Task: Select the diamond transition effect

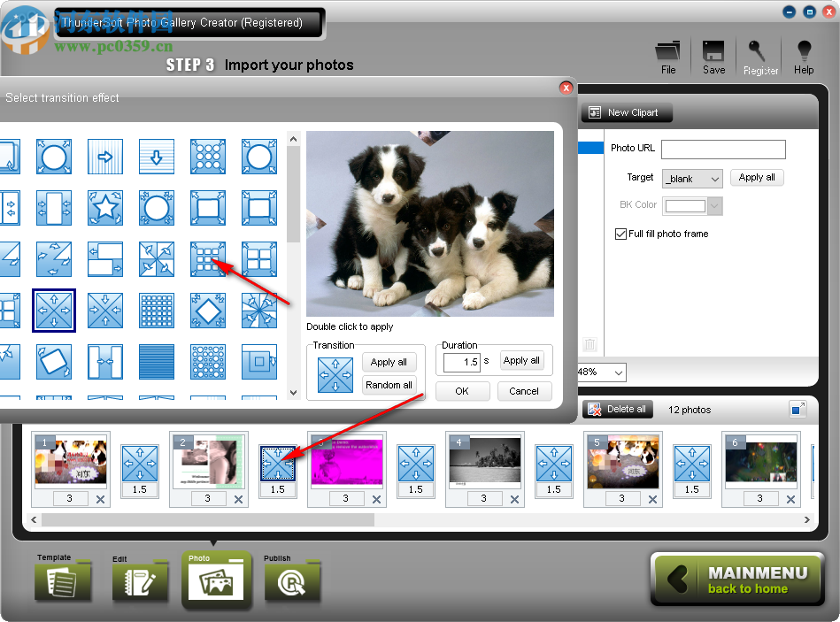Action: click(x=208, y=311)
